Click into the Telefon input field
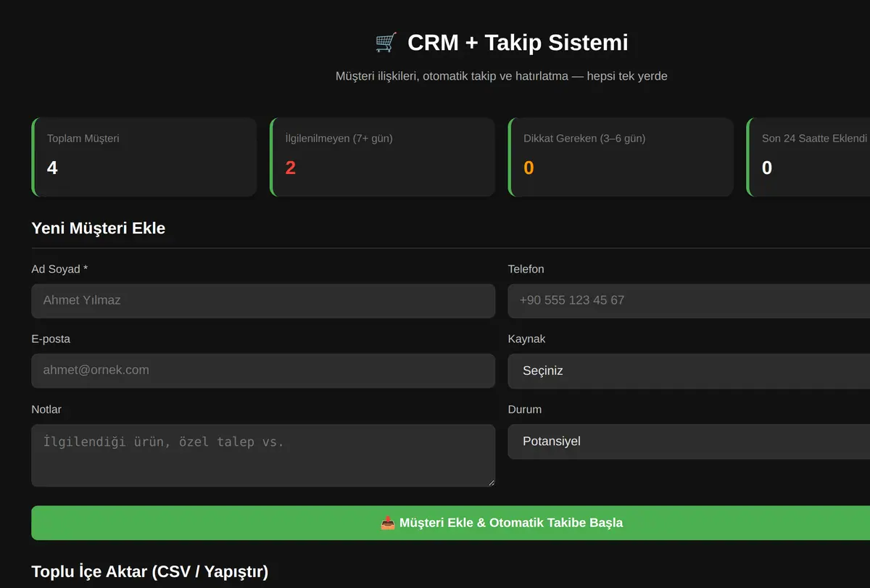This screenshot has height=588, width=870. (689, 300)
